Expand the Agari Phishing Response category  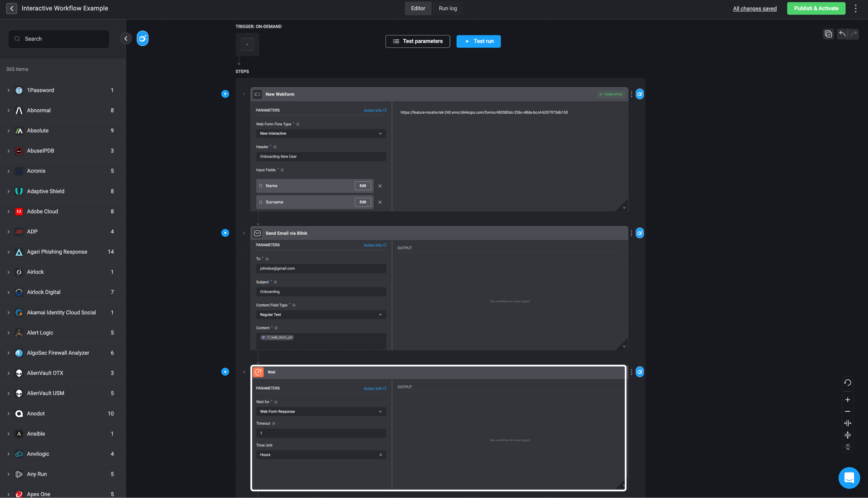click(9, 252)
